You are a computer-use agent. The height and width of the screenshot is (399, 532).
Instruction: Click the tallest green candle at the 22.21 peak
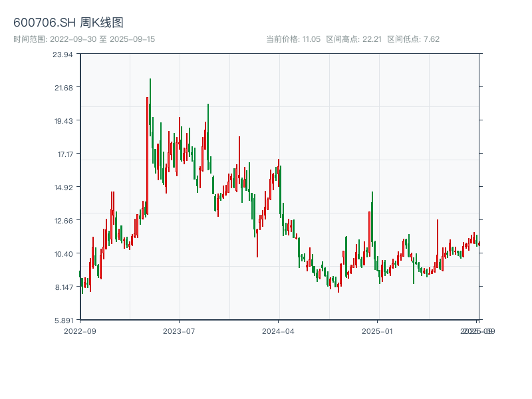pyautogui.click(x=150, y=107)
